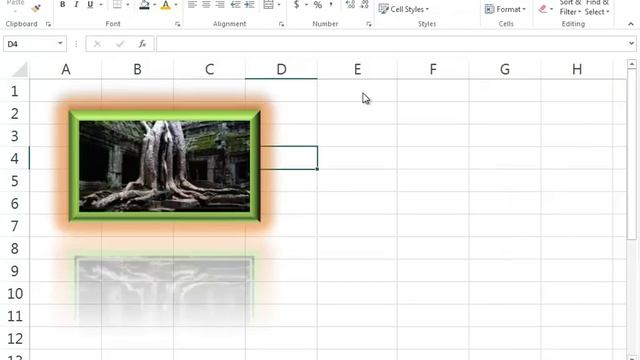The width and height of the screenshot is (640, 360).
Task: Click Decrease Decimal icon
Action: 364,4
